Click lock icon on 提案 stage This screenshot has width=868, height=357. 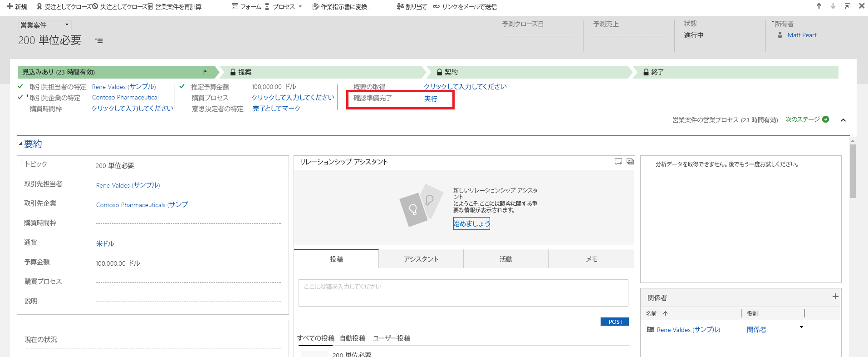[233, 72]
